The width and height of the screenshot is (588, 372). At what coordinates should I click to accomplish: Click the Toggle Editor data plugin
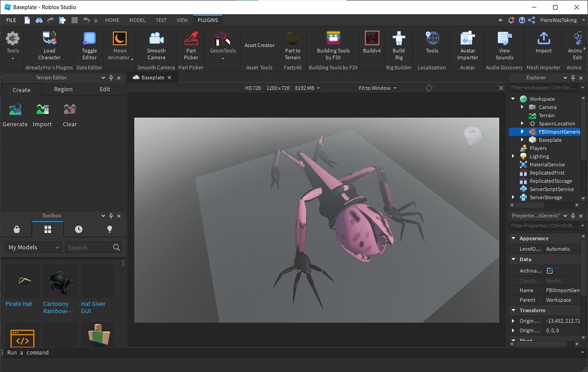coord(89,46)
